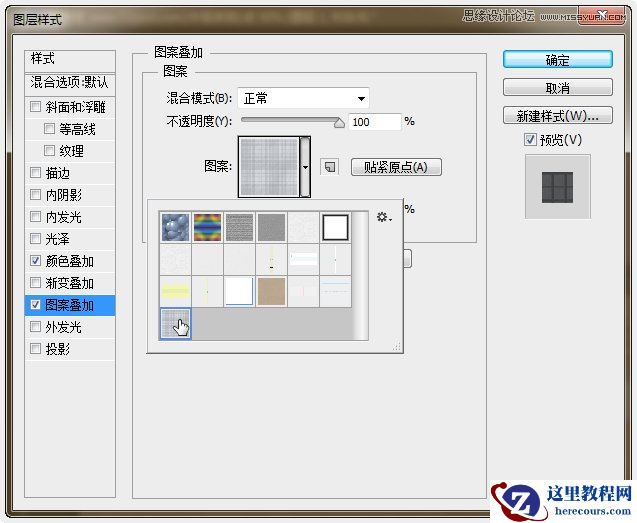This screenshot has height=523, width=637.
Task: Click the current pattern preview thumbnail
Action: 269,167
